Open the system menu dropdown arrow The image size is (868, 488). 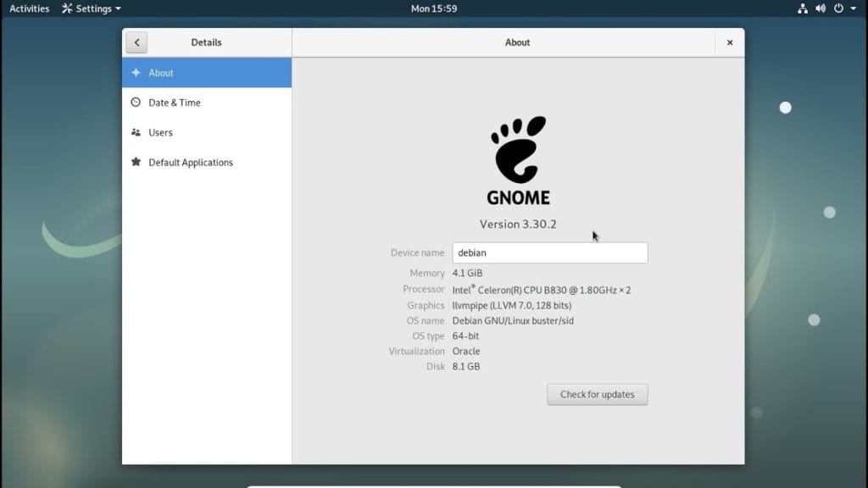(x=854, y=9)
